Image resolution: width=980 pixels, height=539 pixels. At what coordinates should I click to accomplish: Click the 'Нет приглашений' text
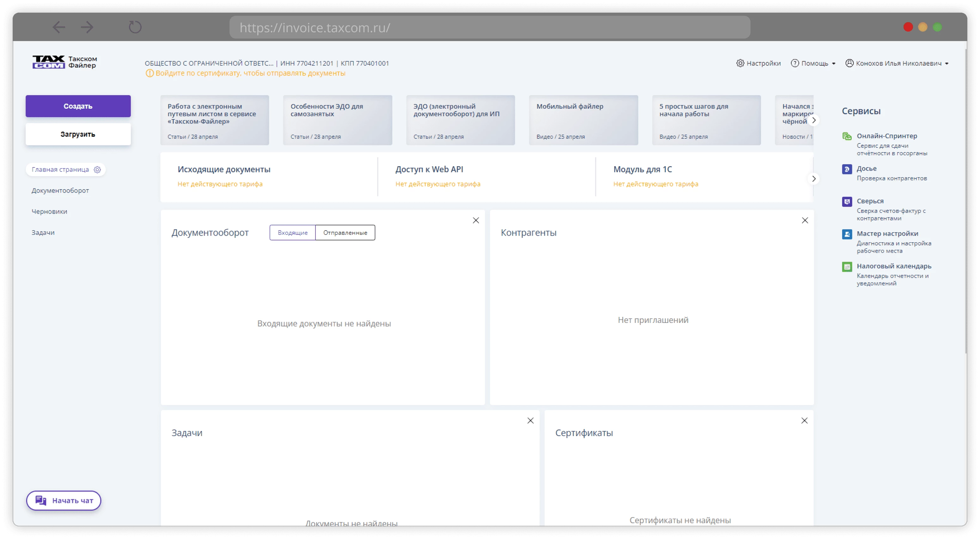click(653, 320)
